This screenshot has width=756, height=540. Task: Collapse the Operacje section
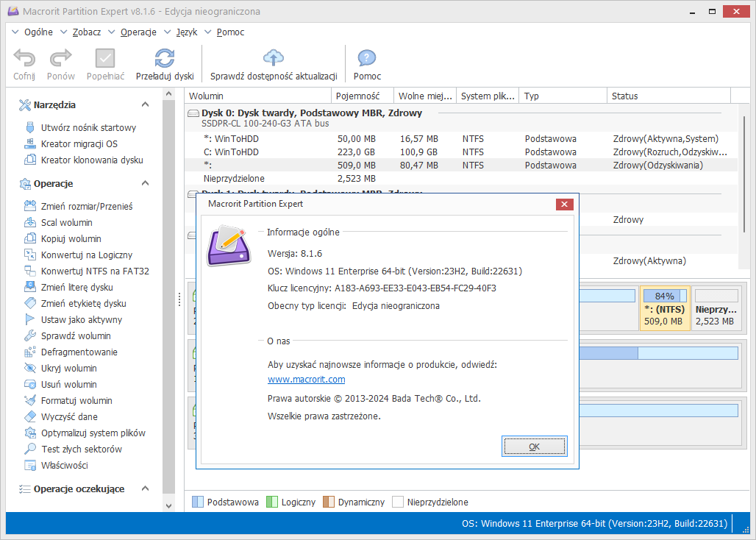(x=145, y=183)
